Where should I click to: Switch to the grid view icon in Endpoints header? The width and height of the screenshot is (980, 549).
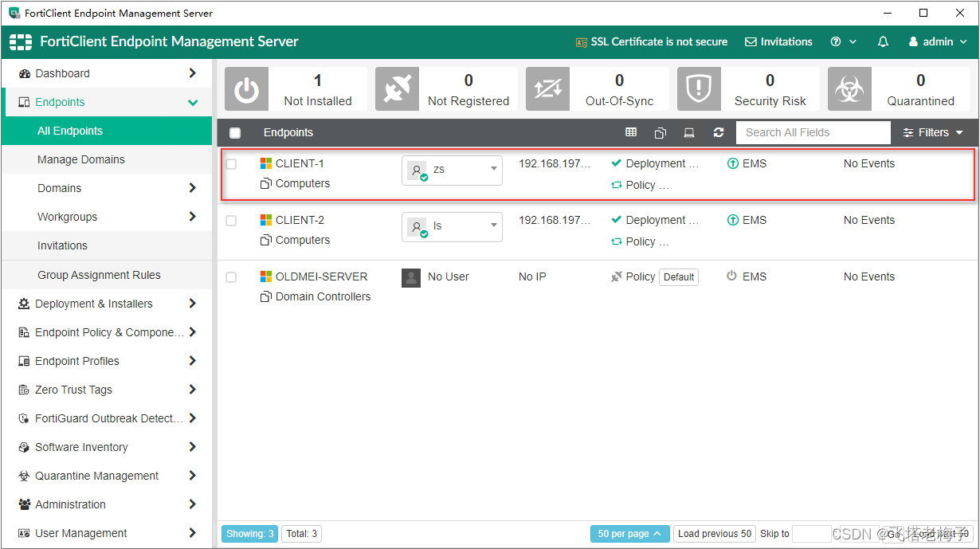point(631,132)
